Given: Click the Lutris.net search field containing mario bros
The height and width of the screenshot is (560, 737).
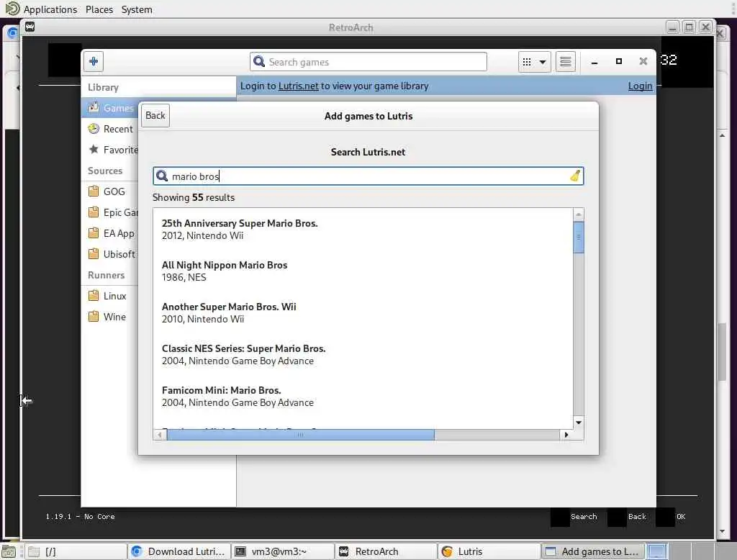Looking at the screenshot, I should pyautogui.click(x=368, y=176).
